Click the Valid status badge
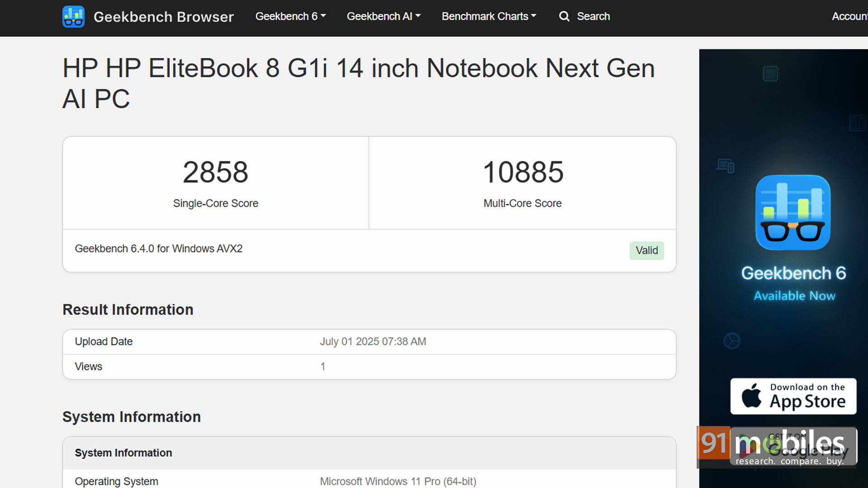 [646, 250]
